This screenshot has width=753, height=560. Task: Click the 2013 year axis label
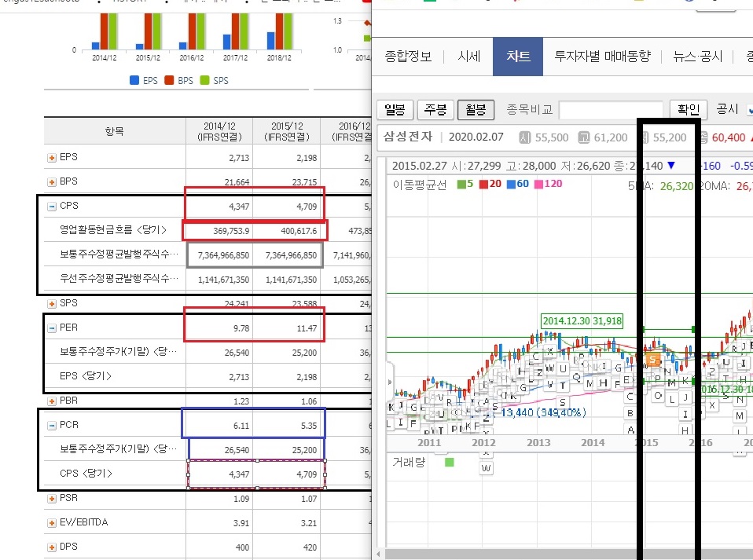tap(538, 442)
